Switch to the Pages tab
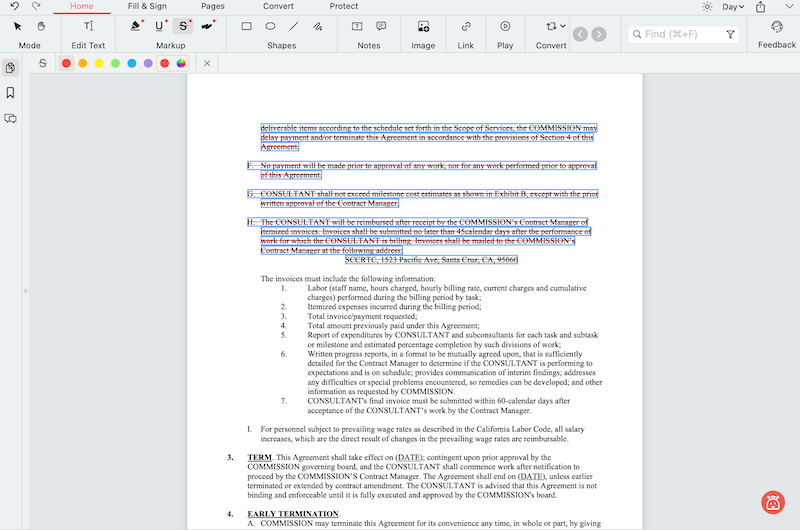Screen dimensions: 800x530 (213, 6)
